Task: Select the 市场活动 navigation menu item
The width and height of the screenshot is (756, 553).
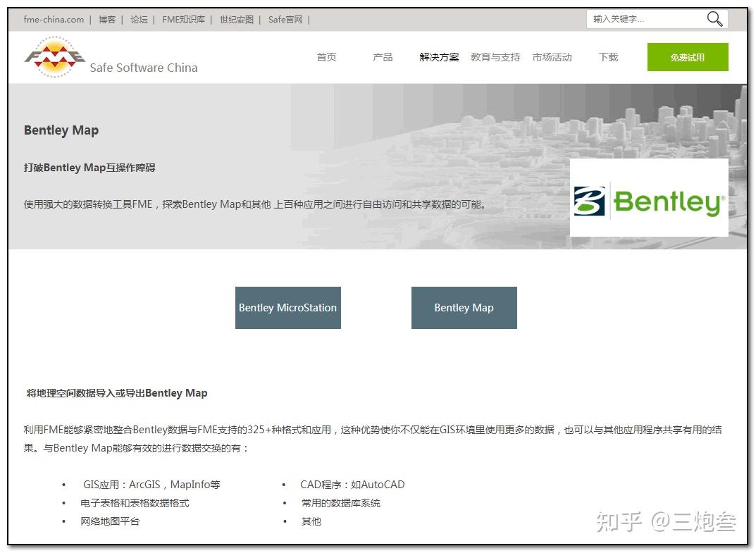Action: (x=552, y=57)
